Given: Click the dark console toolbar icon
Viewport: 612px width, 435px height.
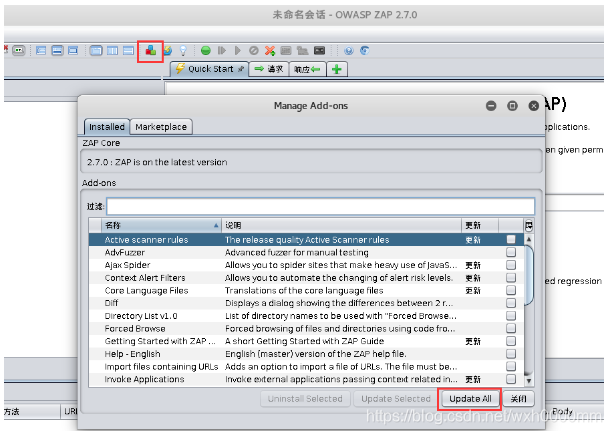Looking at the screenshot, I should (x=319, y=50).
